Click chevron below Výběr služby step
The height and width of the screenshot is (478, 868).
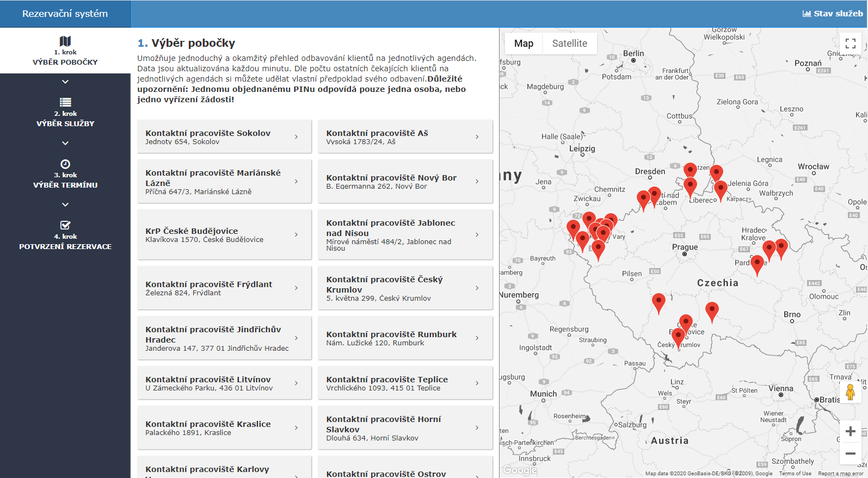pyautogui.click(x=65, y=143)
